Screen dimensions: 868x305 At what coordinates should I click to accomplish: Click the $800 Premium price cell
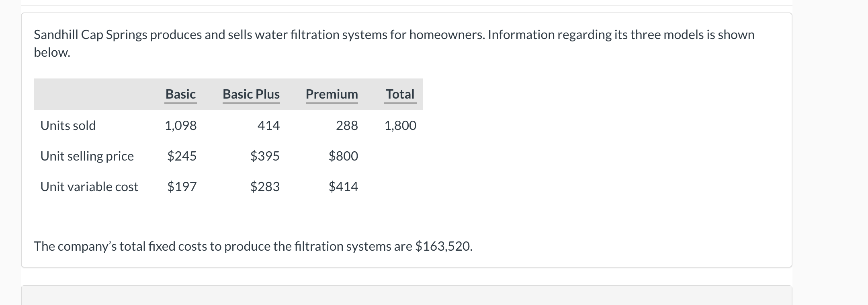coord(343,156)
